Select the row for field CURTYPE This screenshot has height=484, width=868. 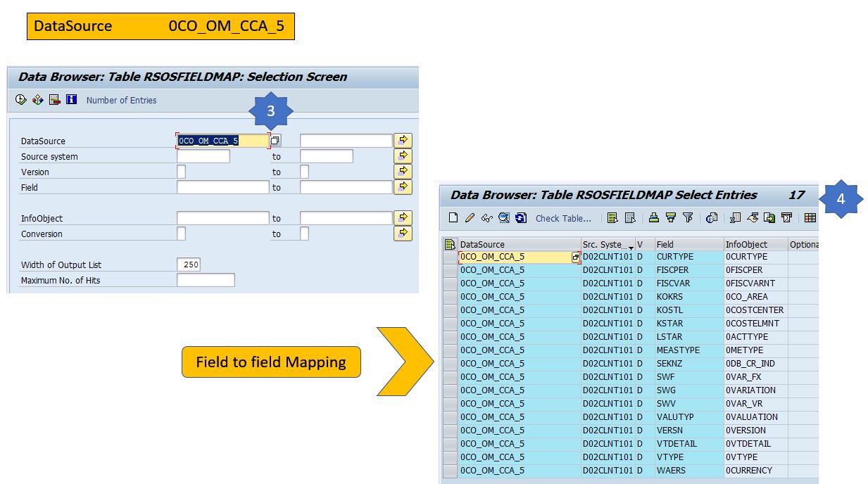[450, 257]
